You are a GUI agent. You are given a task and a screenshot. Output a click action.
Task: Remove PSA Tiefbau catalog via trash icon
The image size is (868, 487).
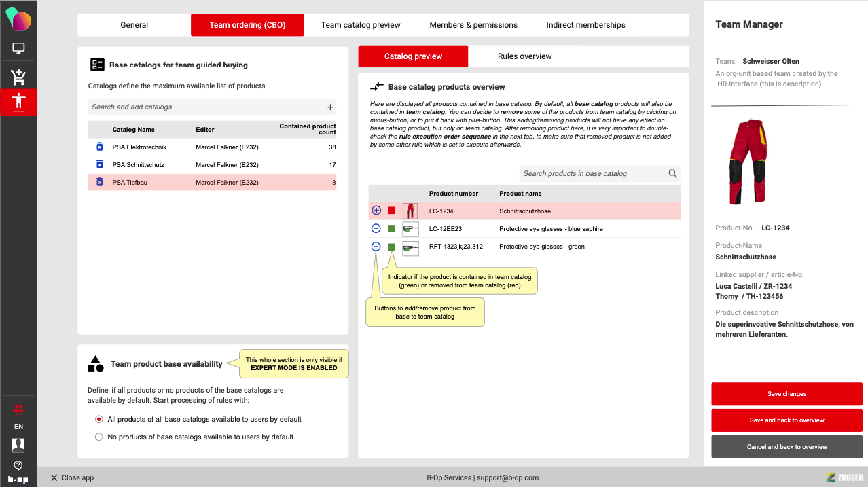click(x=99, y=182)
